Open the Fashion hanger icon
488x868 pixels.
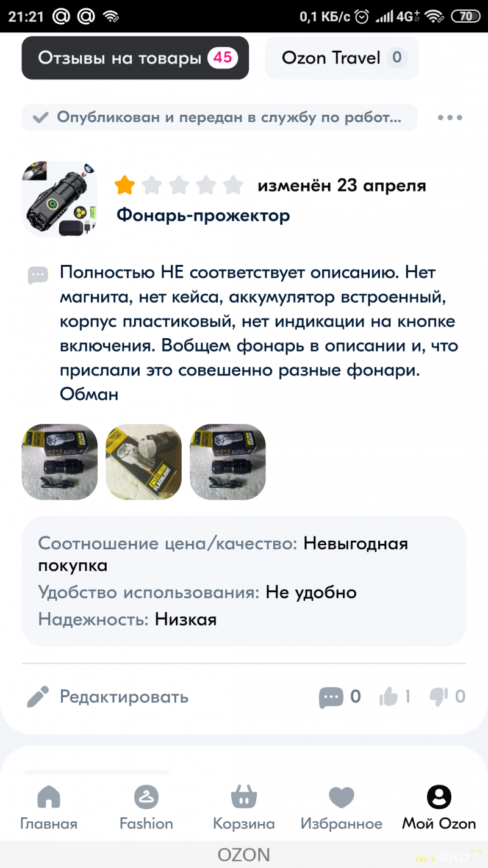[x=146, y=797]
